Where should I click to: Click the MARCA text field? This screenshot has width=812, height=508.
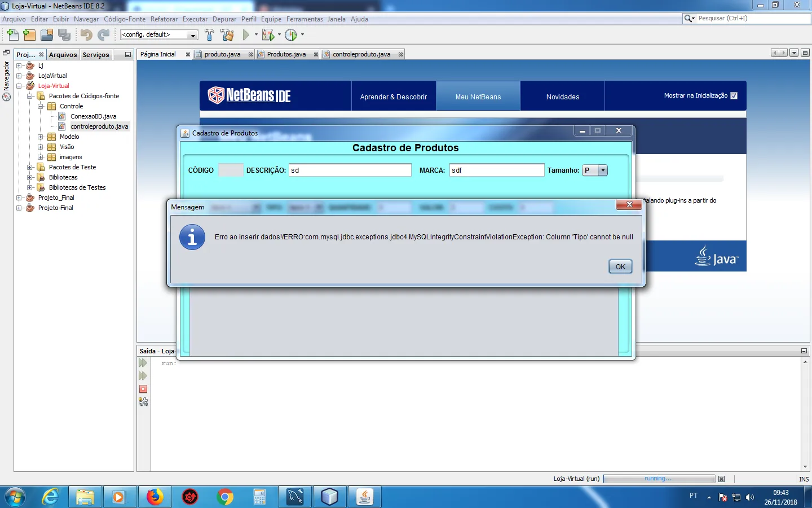click(497, 170)
